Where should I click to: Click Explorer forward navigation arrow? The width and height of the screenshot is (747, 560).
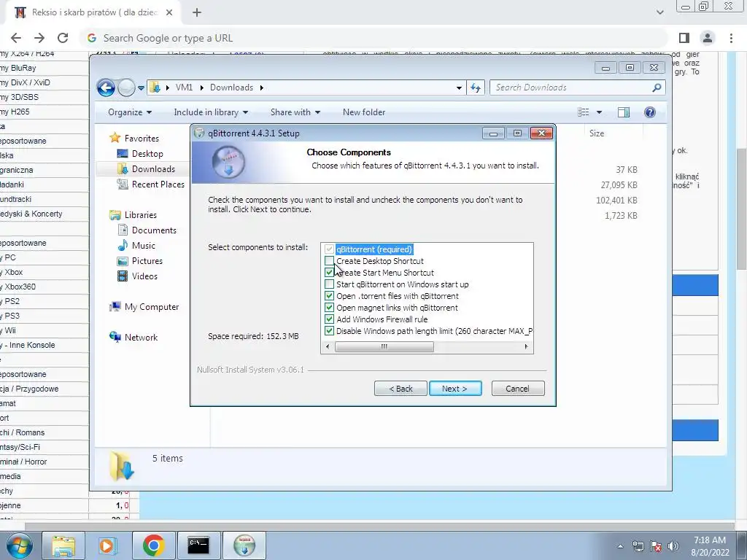coord(126,87)
